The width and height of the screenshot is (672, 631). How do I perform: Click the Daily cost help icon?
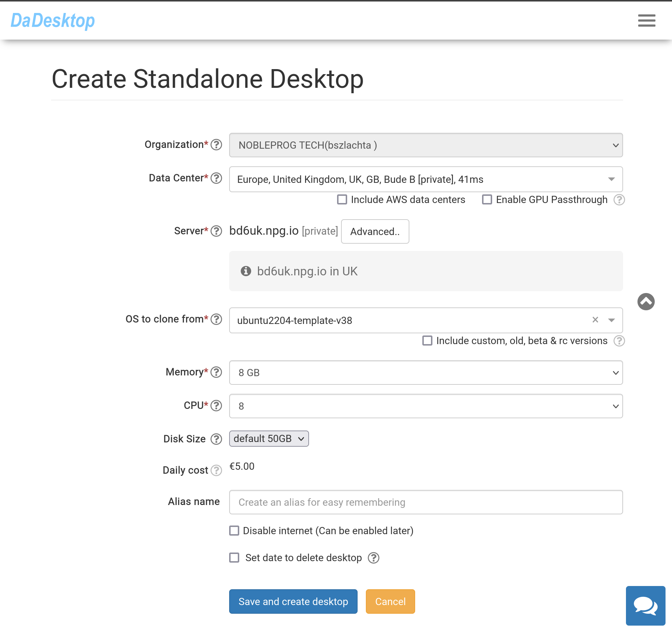coord(216,470)
